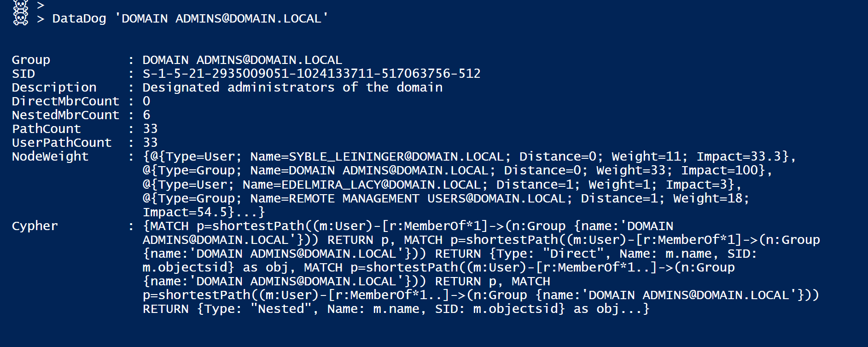The image size is (868, 347).
Task: Click the DataDog command text
Action: [x=79, y=18]
